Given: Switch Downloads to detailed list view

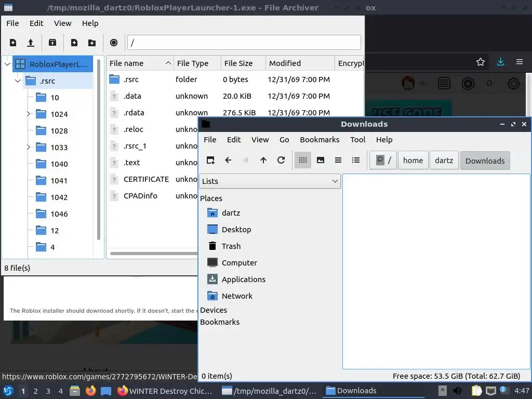Looking at the screenshot, I should click(355, 160).
